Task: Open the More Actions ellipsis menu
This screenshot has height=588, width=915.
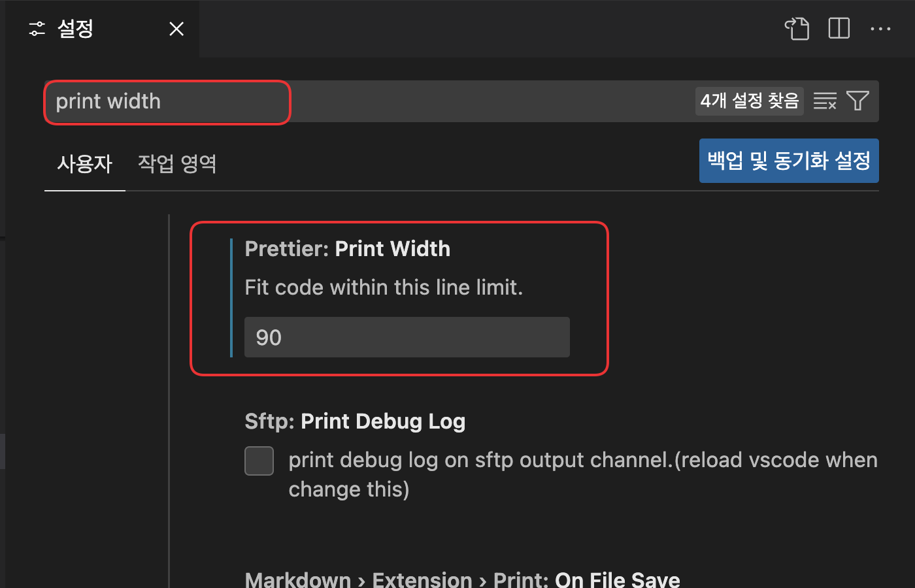Action: click(x=880, y=29)
